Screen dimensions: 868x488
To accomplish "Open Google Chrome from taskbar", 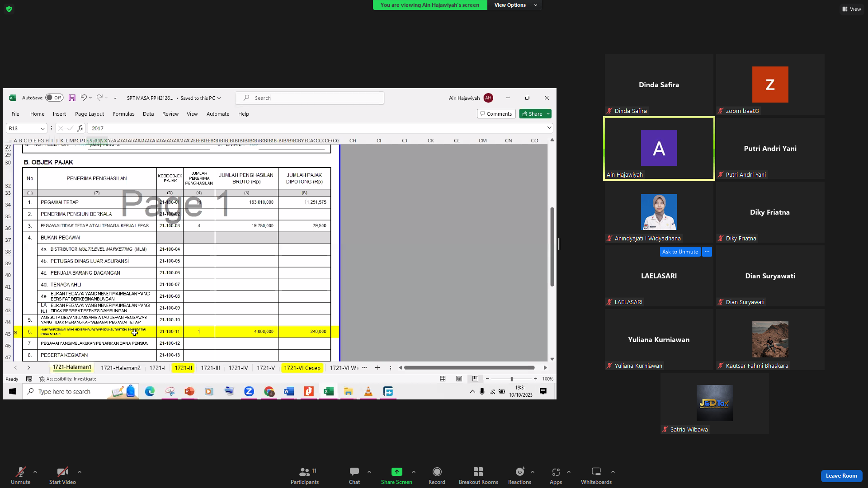I will point(269,391).
